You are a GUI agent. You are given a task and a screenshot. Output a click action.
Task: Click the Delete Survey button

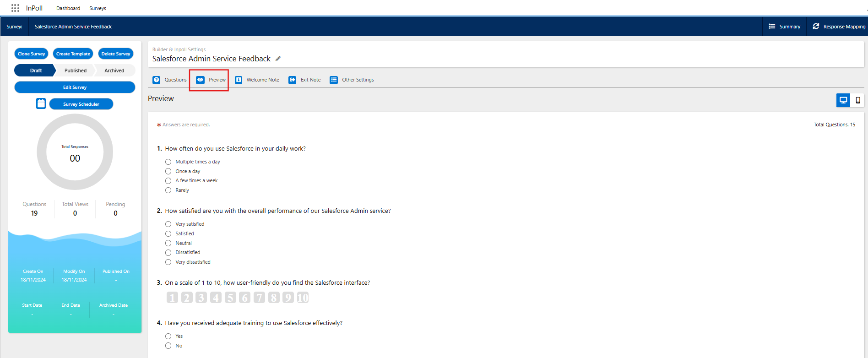click(x=116, y=54)
